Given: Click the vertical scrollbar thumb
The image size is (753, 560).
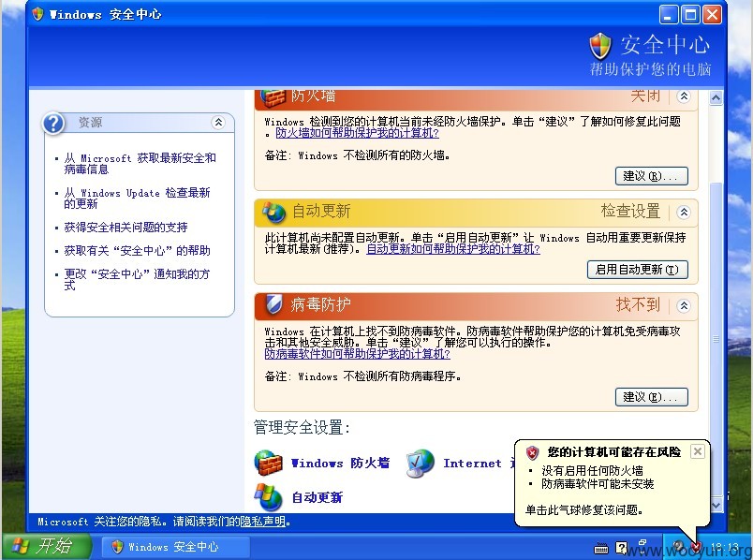Looking at the screenshot, I should pos(716,340).
